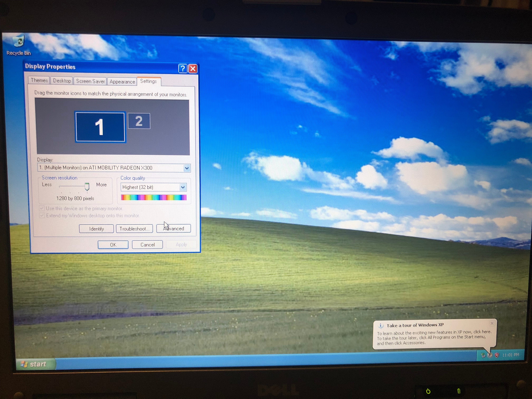532x399 pixels.
Task: Click the Identify button
Action: click(96, 229)
